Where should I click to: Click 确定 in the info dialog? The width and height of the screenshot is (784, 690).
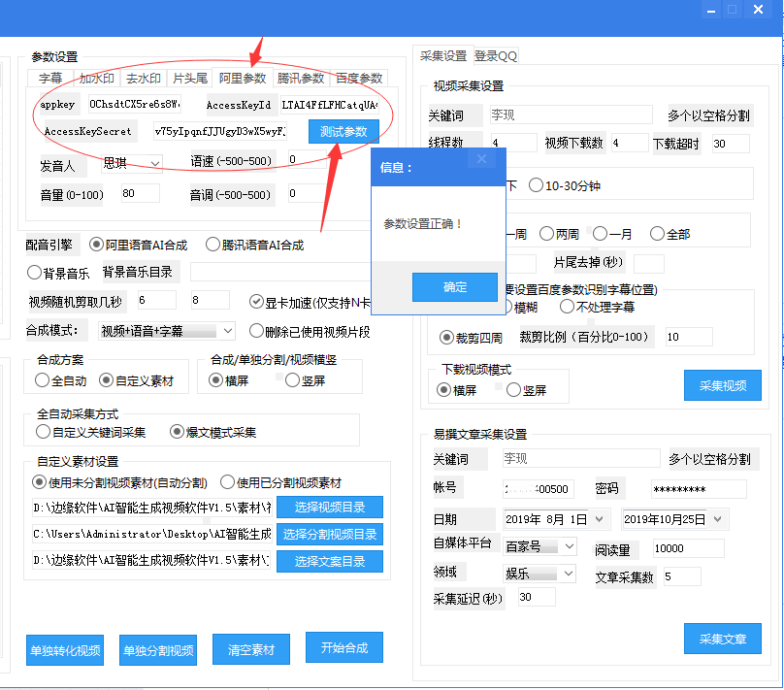454,287
